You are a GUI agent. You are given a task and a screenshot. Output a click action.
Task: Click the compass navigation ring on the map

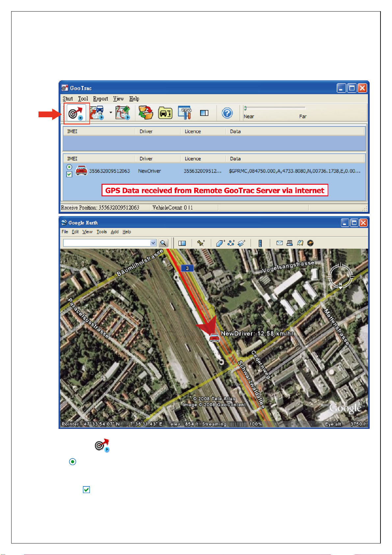[340, 276]
